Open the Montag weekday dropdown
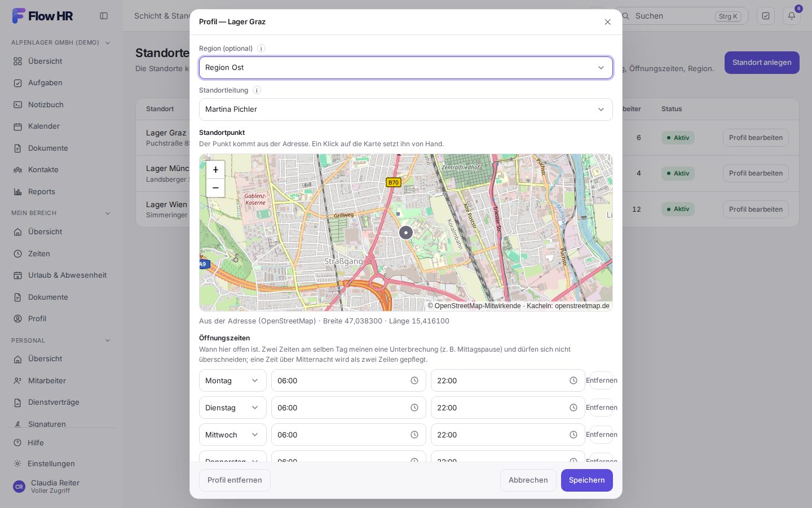Image resolution: width=812 pixels, height=508 pixels. 233,380
